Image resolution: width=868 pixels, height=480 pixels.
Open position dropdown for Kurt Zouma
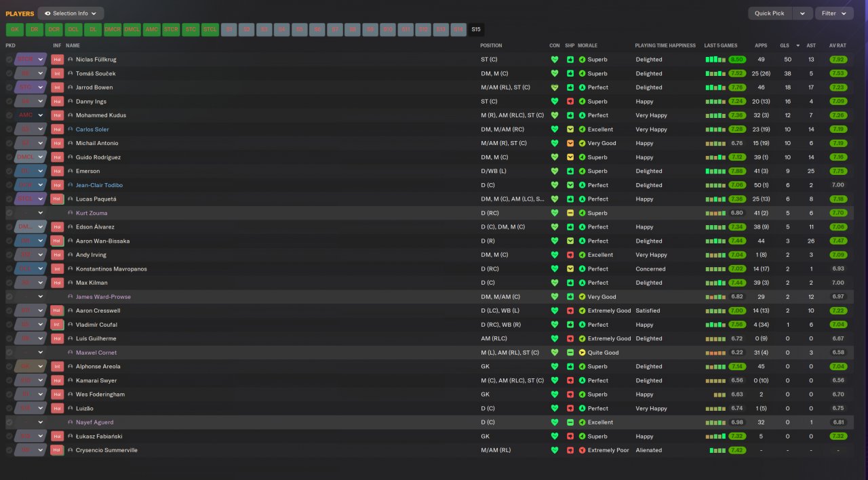[31, 213]
